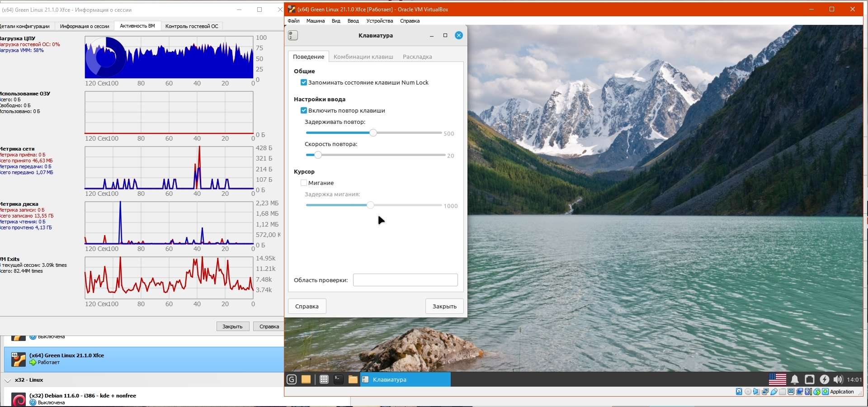The image size is (868, 407).
Task: Click the yellow desktop icon in guest panel
Action: click(x=306, y=379)
